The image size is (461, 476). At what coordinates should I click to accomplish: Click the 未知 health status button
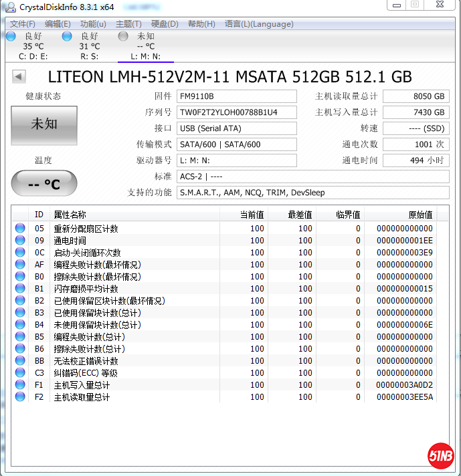44,124
